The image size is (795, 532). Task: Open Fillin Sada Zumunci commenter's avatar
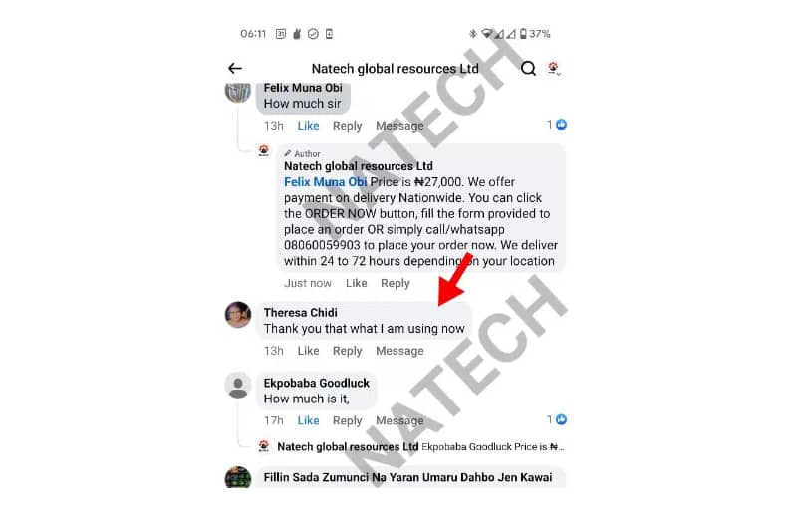238,477
